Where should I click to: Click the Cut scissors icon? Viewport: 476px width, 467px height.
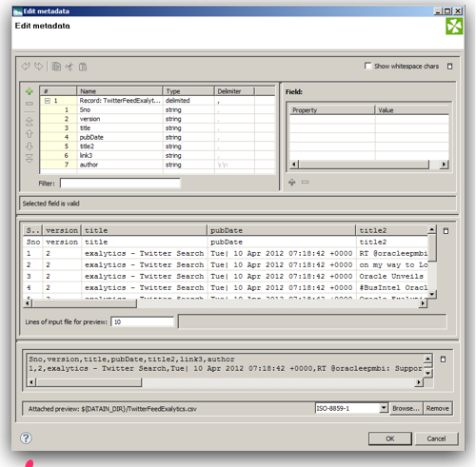pos(69,67)
